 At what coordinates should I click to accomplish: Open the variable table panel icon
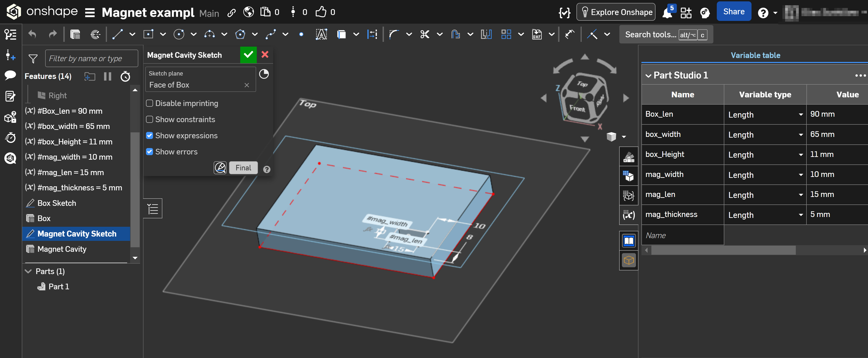click(628, 215)
